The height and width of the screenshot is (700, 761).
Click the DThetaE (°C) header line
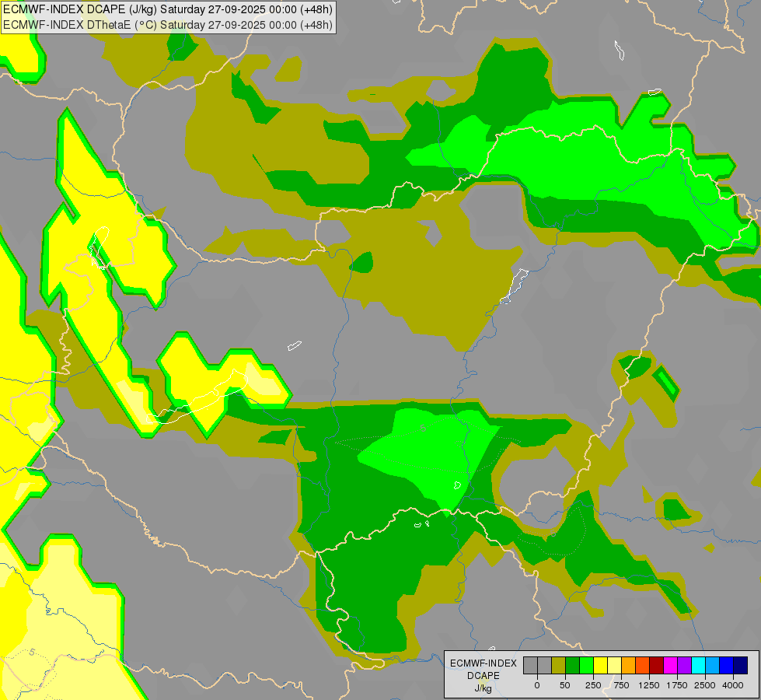[x=168, y=25]
